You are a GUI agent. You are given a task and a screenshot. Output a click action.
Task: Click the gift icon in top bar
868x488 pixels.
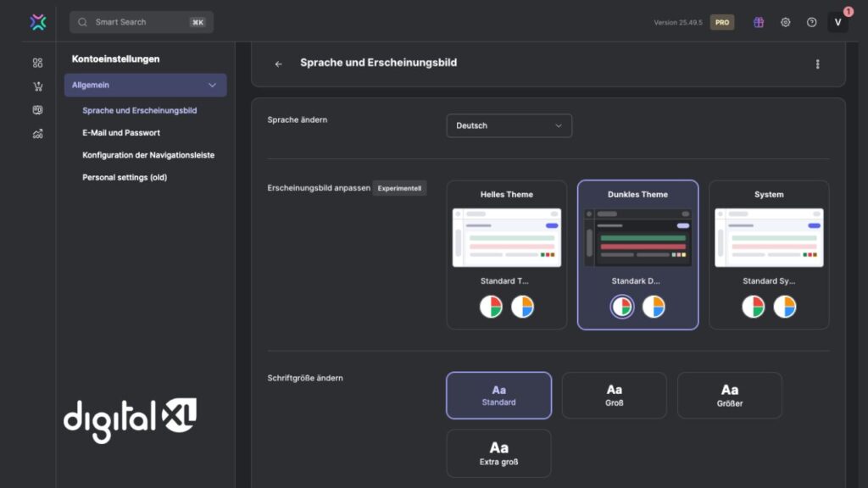(x=759, y=22)
